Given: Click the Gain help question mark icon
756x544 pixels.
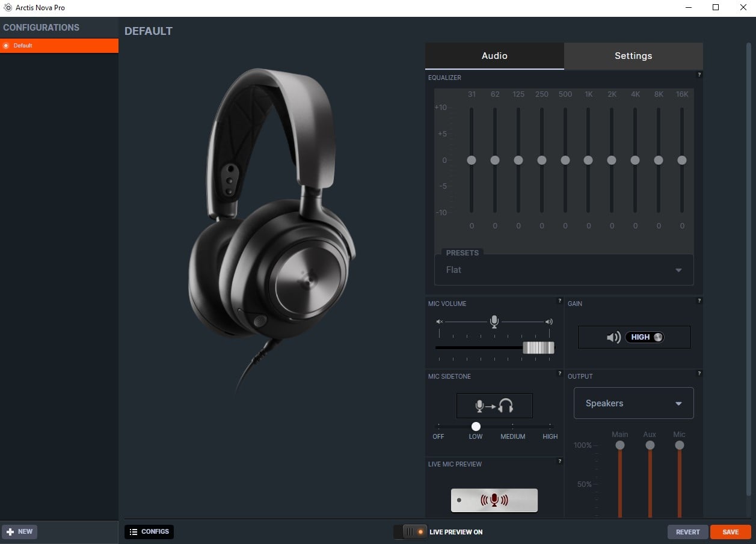Looking at the screenshot, I should pyautogui.click(x=699, y=301).
